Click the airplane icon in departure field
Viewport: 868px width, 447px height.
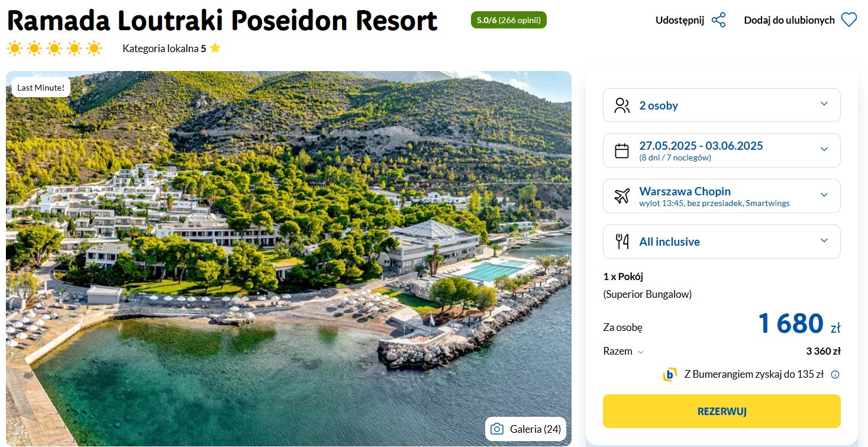tap(622, 197)
